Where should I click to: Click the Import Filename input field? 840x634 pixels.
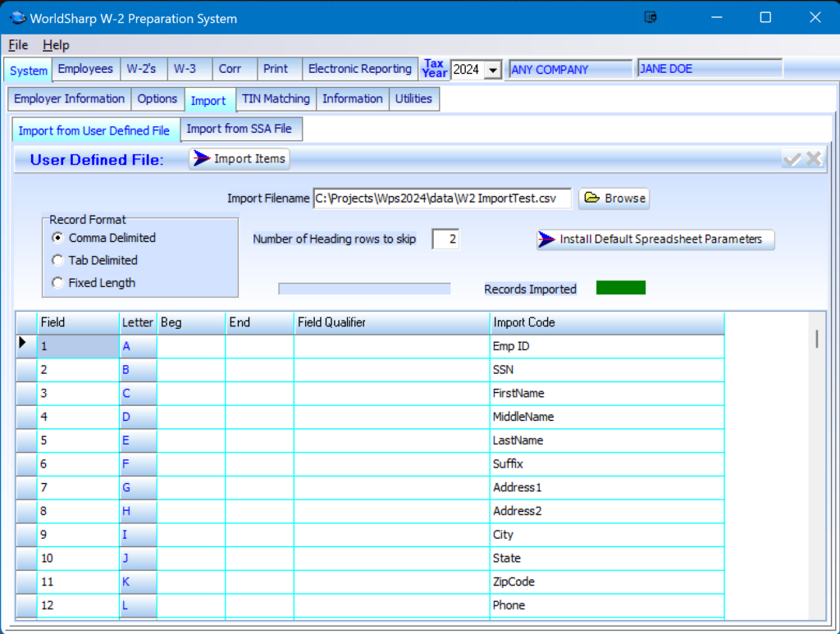442,198
